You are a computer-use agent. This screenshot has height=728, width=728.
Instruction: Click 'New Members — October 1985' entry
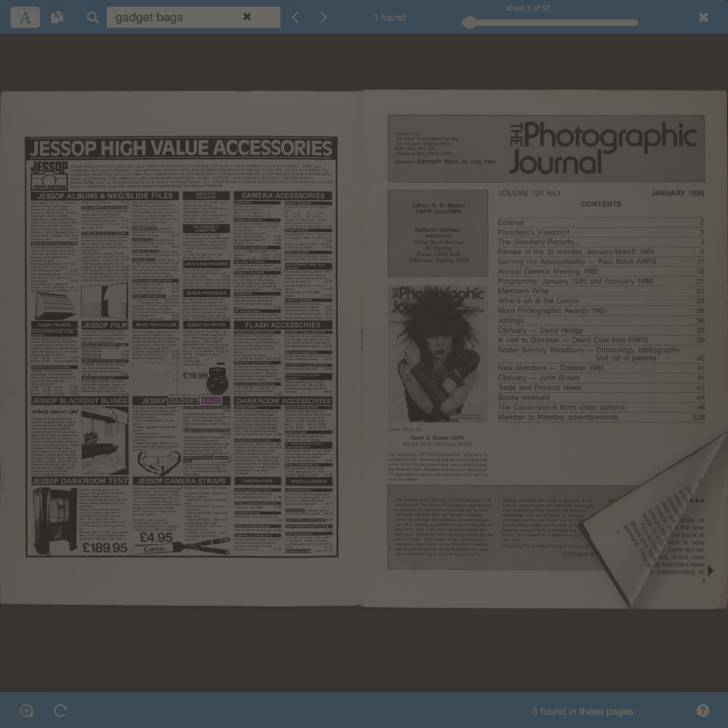click(x=601, y=368)
